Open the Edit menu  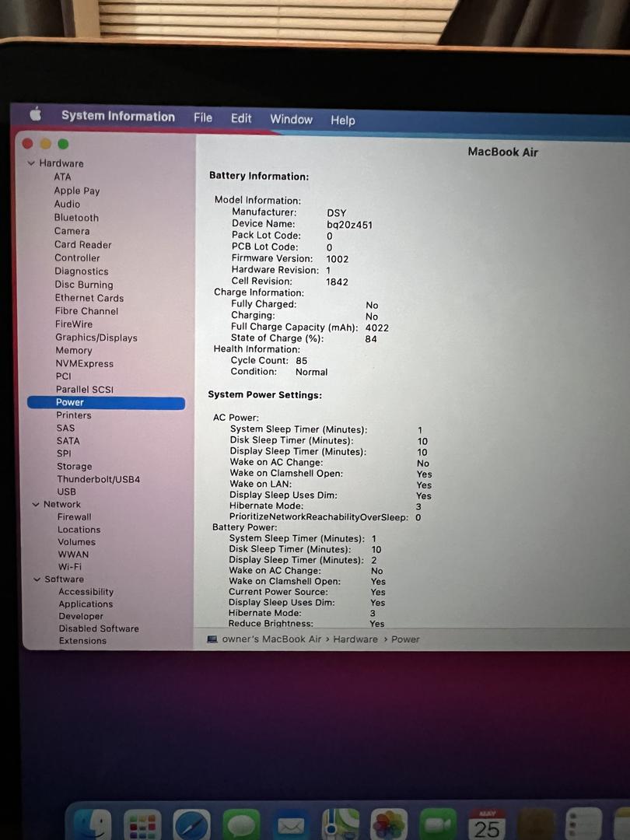click(241, 118)
